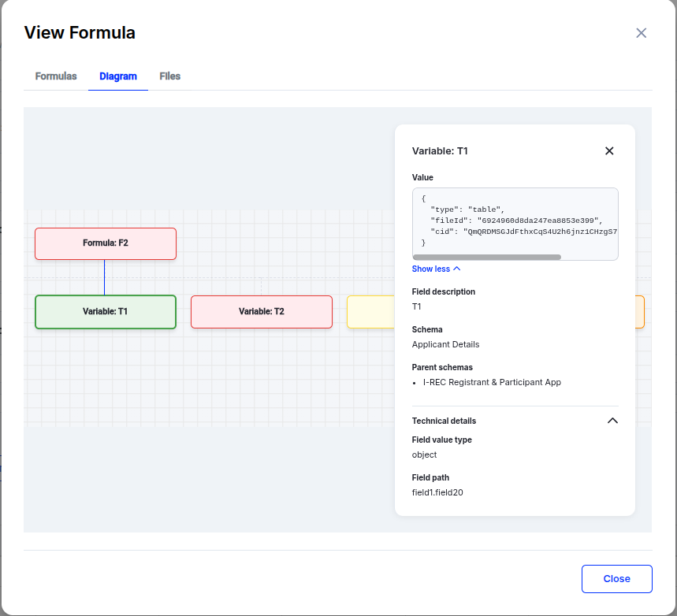Close the Variable: T1 details panel

click(609, 150)
